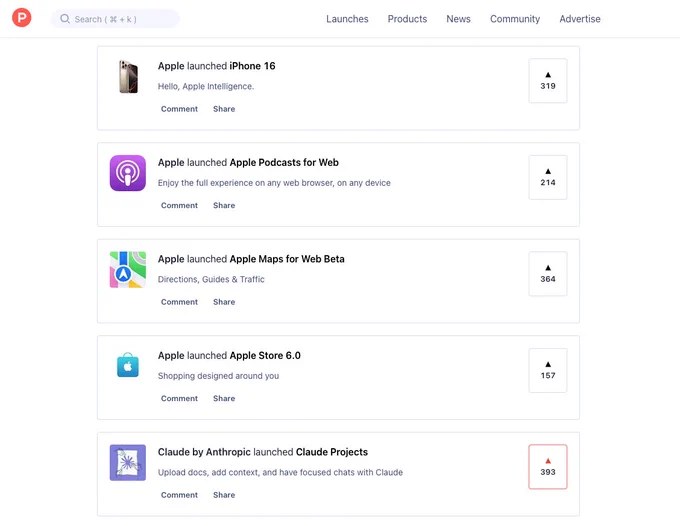This screenshot has height=526, width=680.
Task: Open 'Apple launched Apple Podcasts for Web' title
Action: pyautogui.click(x=248, y=163)
